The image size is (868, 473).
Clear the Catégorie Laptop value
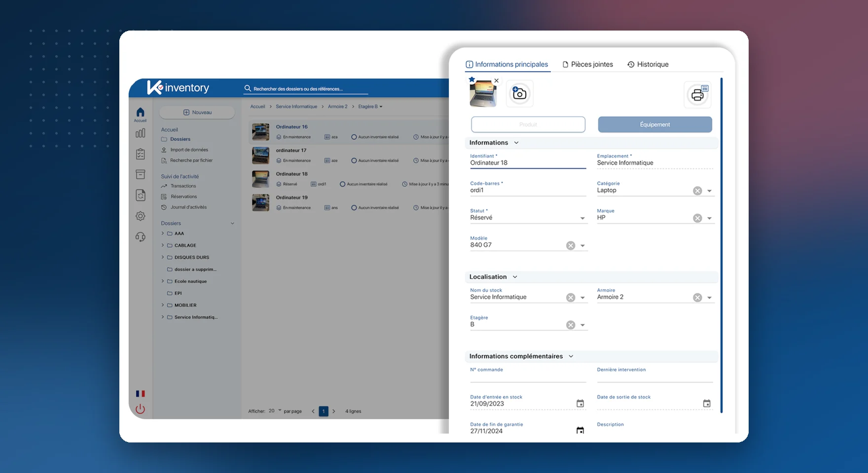(697, 191)
